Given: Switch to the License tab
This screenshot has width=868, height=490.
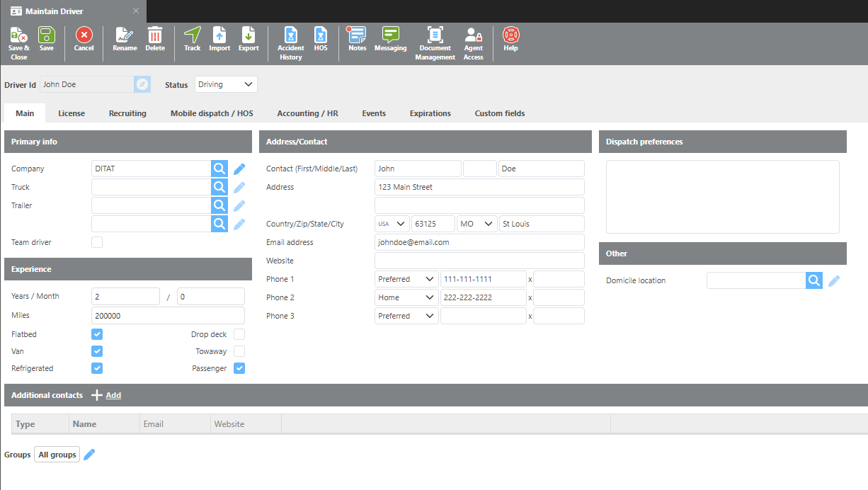Looking at the screenshot, I should [x=72, y=113].
